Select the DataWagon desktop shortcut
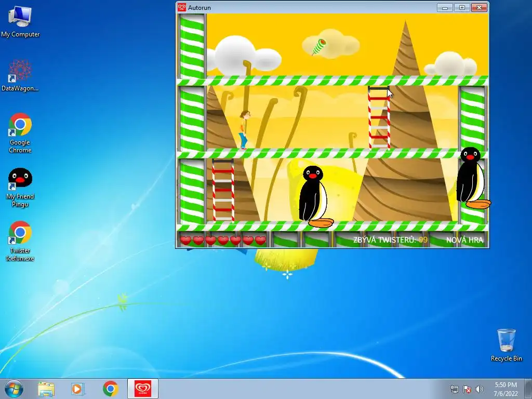Image resolution: width=532 pixels, height=399 pixels. pyautogui.click(x=20, y=75)
